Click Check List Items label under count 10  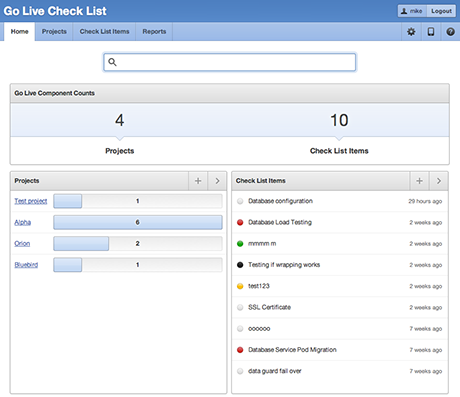click(339, 151)
